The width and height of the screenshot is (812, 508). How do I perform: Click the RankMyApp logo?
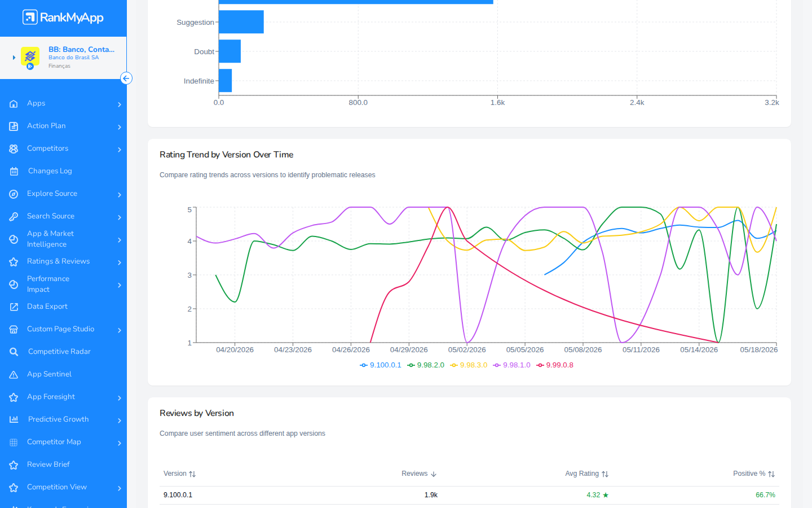click(63, 17)
